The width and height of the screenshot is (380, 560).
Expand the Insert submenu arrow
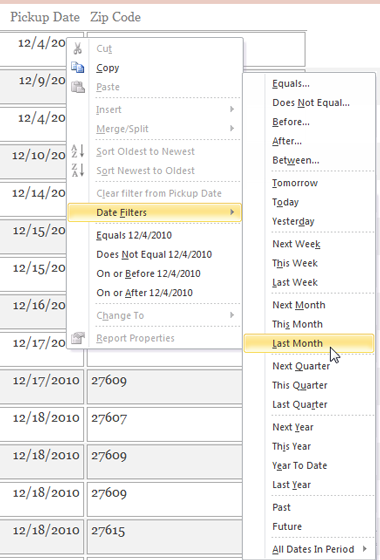pyautogui.click(x=232, y=109)
